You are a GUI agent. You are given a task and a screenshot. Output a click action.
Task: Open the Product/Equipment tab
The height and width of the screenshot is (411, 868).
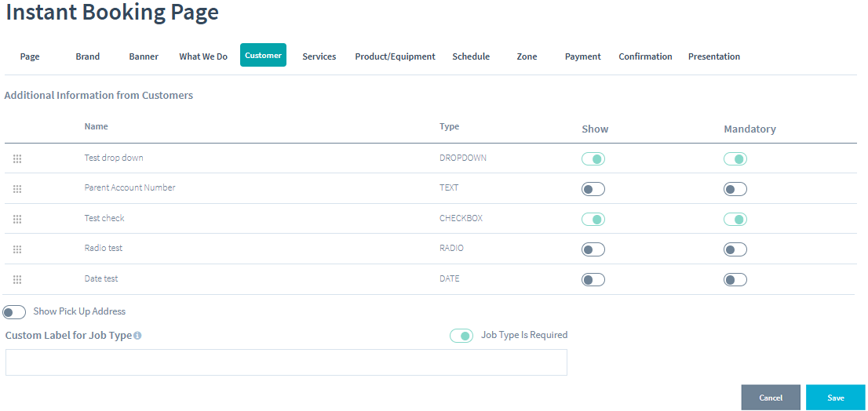pos(395,56)
